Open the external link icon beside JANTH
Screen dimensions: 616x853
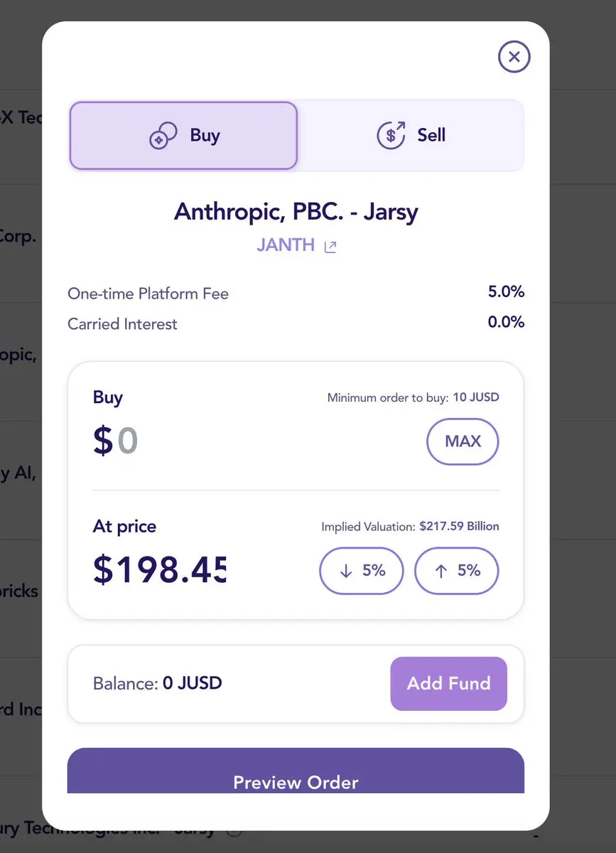click(330, 247)
